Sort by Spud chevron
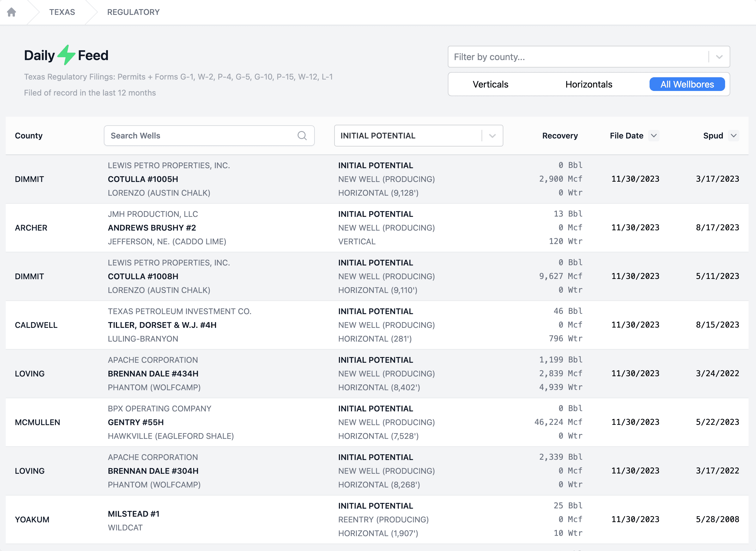 pos(733,136)
